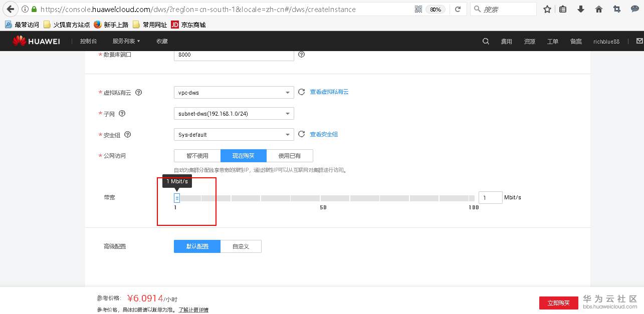Click the 工单 menu item

[552, 41]
